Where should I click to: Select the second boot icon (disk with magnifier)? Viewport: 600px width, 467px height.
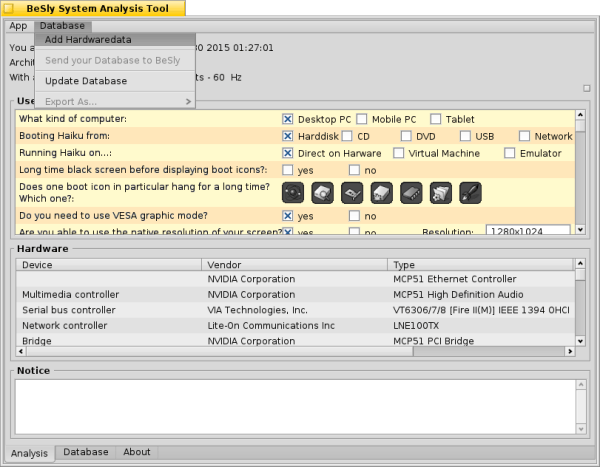pos(322,193)
